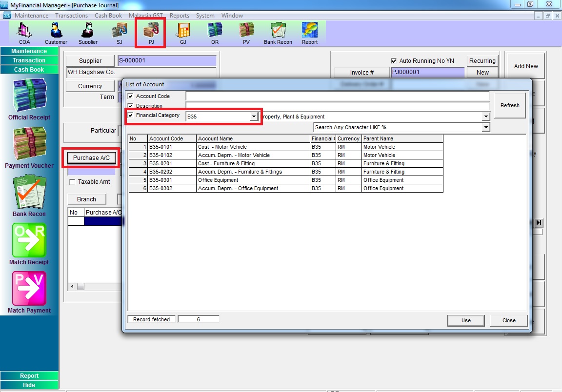Open the Supplier toolbar icon
This screenshot has height=392, width=562.
pos(88,32)
